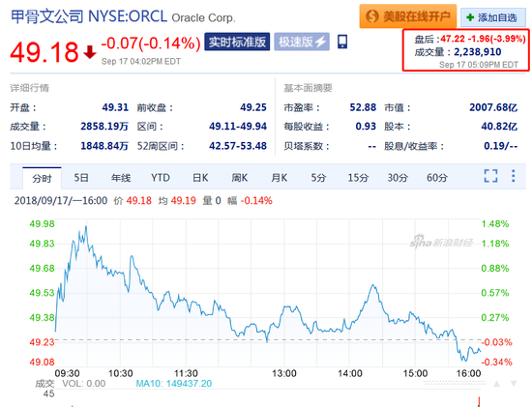Click the opening price value 49.31
This screenshot has height=407, width=532.
[115, 107]
